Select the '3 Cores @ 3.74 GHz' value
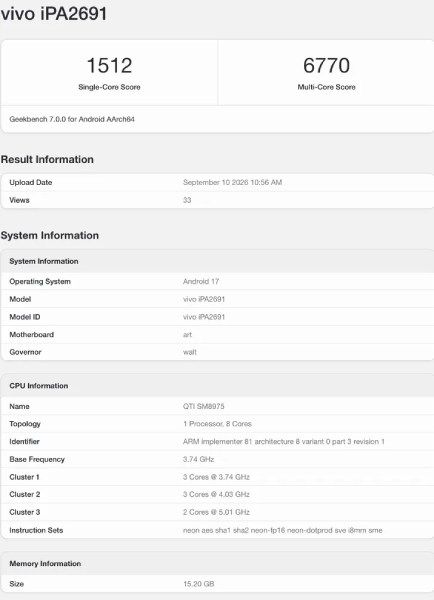Viewport: 434px width, 600px height. click(216, 477)
